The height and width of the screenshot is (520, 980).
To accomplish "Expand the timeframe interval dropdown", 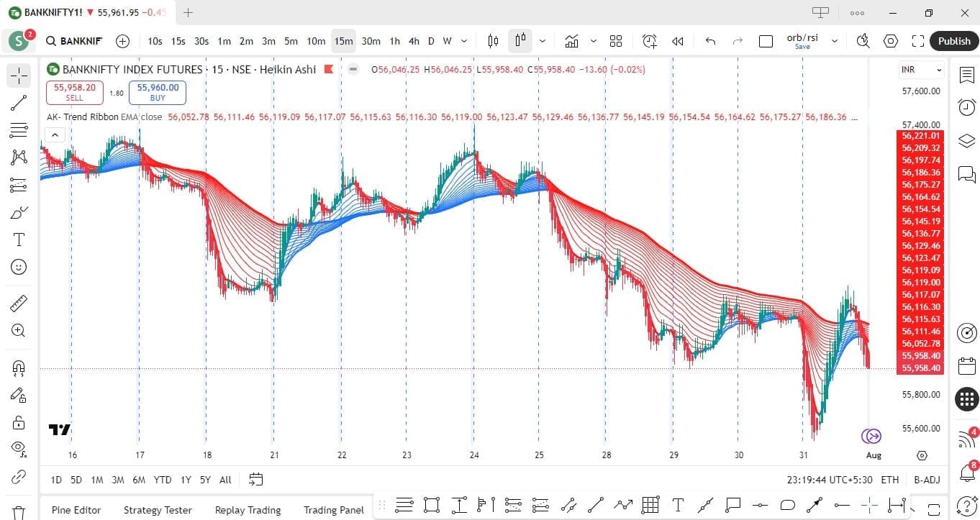I will [x=464, y=41].
